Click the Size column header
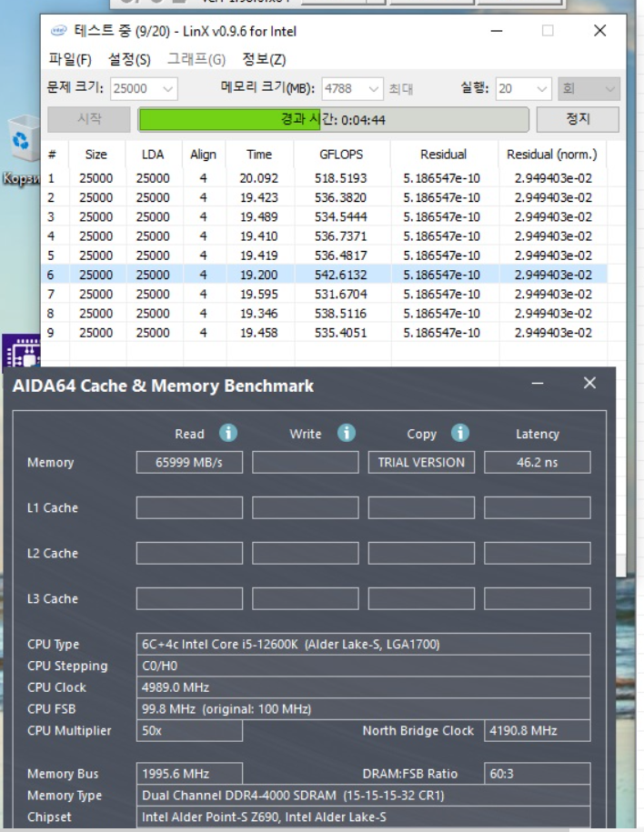Image resolution: width=644 pixels, height=832 pixels. 96,155
